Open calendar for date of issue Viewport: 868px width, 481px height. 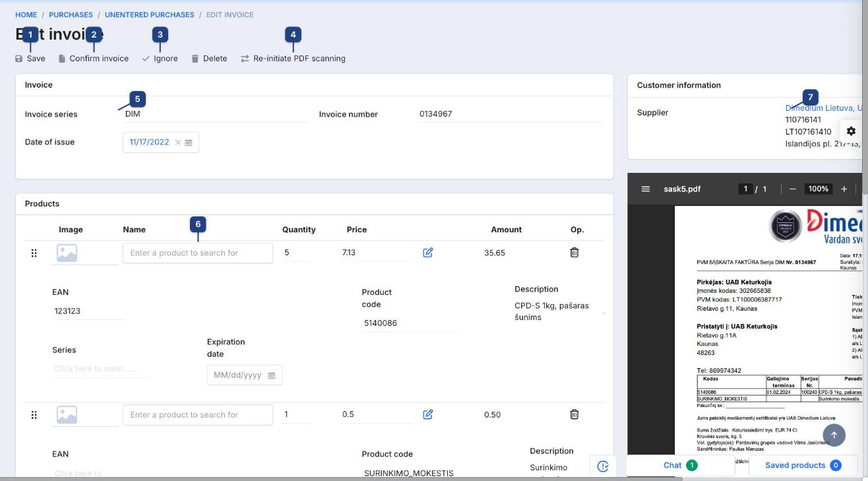tap(189, 143)
